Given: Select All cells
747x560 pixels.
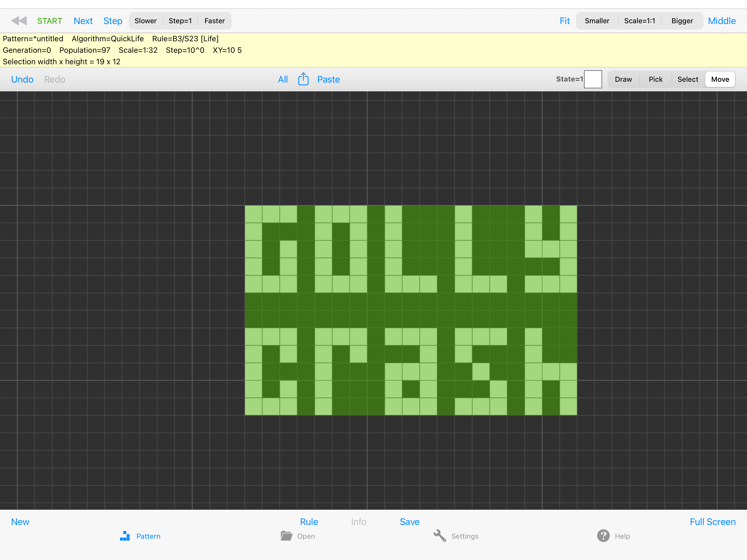Looking at the screenshot, I should click(283, 79).
